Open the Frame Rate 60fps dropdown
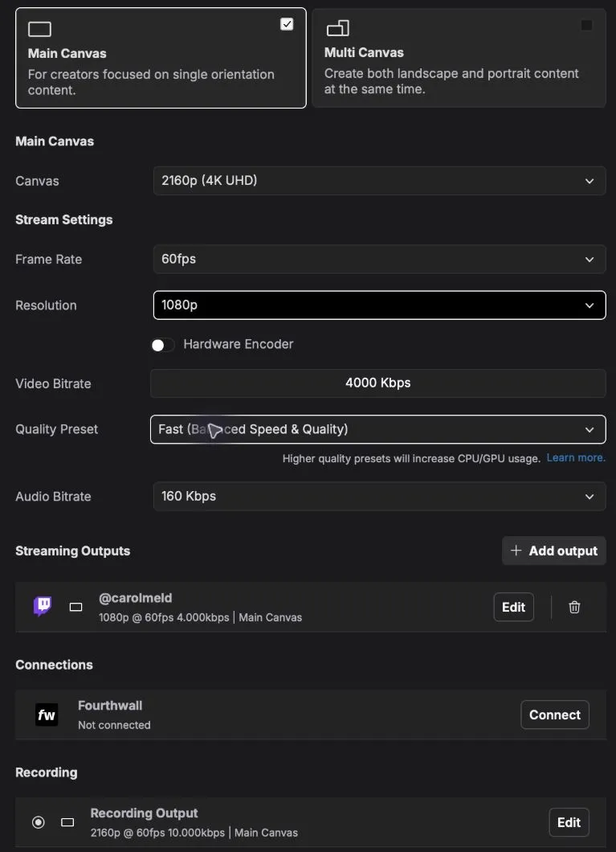616x852 pixels. pos(379,259)
